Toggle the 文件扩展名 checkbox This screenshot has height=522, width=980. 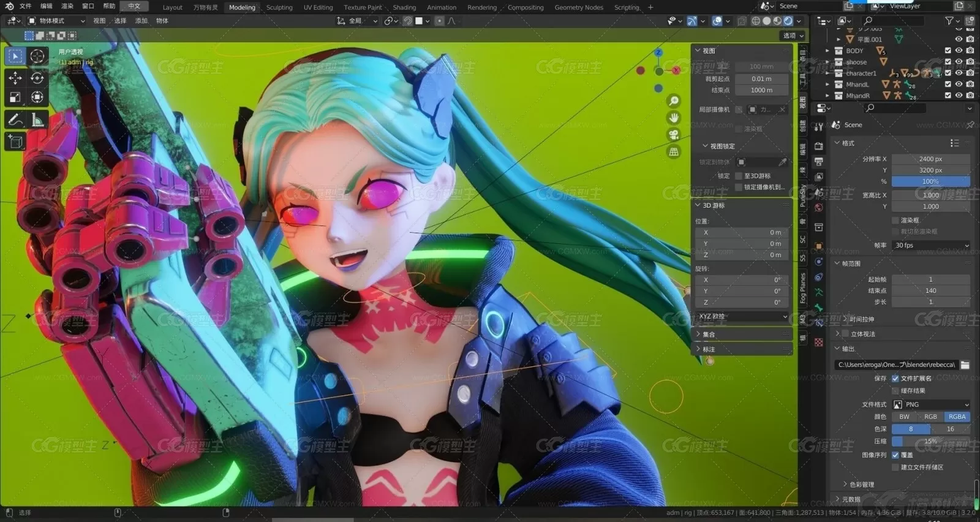(x=895, y=379)
